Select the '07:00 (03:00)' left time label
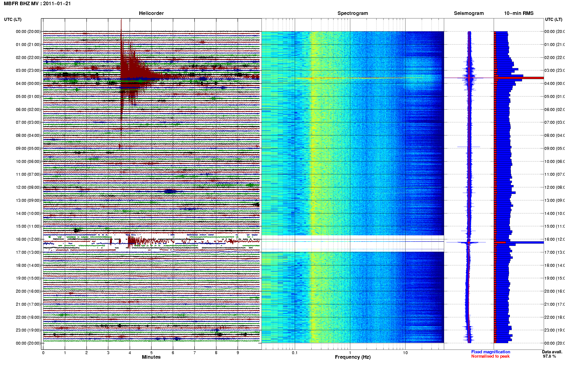The height and width of the screenshot is (368, 588). [x=28, y=122]
